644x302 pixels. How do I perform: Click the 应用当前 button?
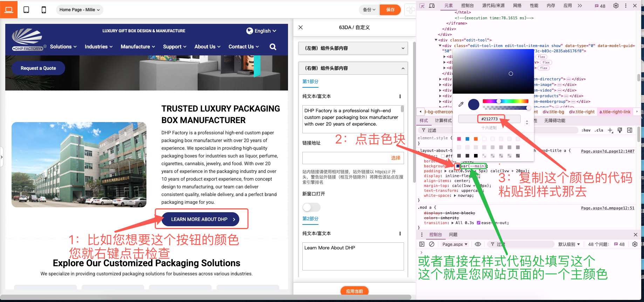(x=354, y=291)
